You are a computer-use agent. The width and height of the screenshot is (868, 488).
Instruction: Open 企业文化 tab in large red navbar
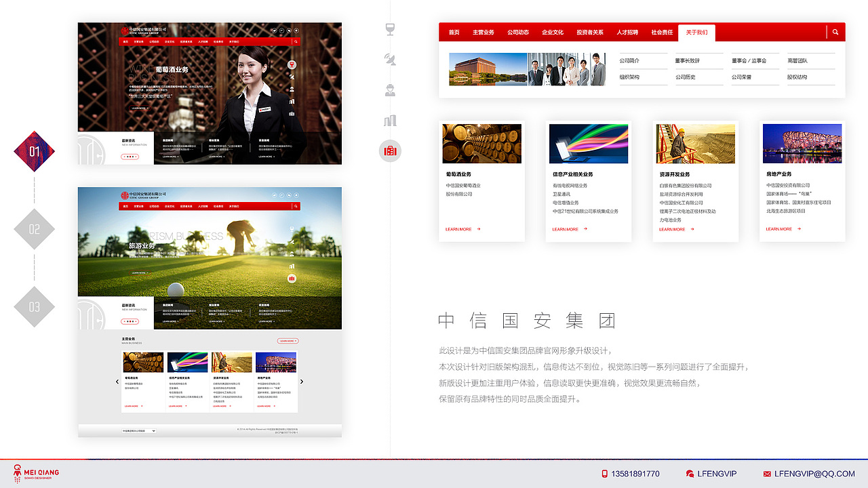(553, 32)
